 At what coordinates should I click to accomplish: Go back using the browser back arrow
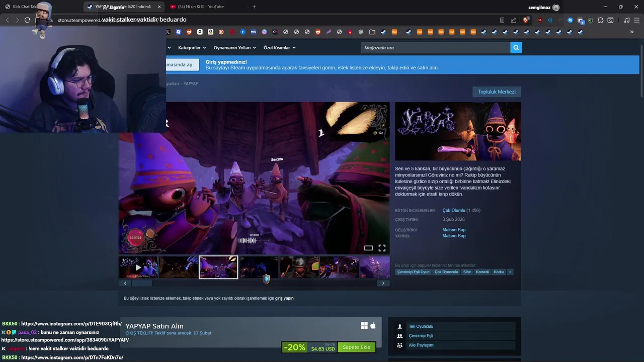point(7,20)
